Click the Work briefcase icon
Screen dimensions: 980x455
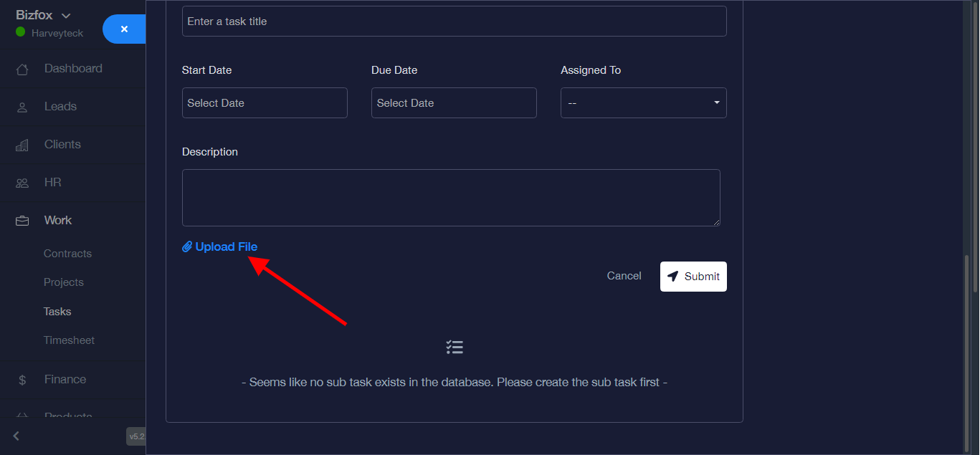22,221
